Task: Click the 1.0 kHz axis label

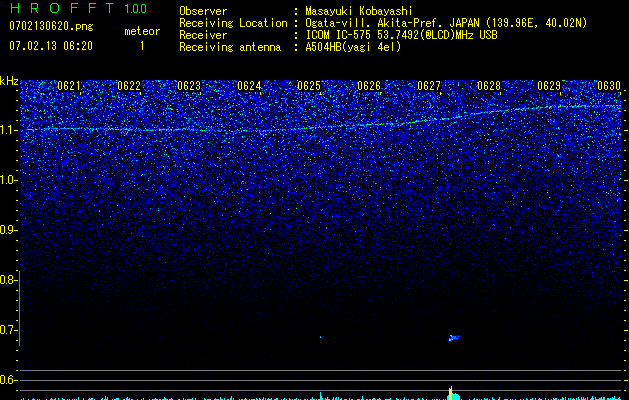Action: point(9,180)
